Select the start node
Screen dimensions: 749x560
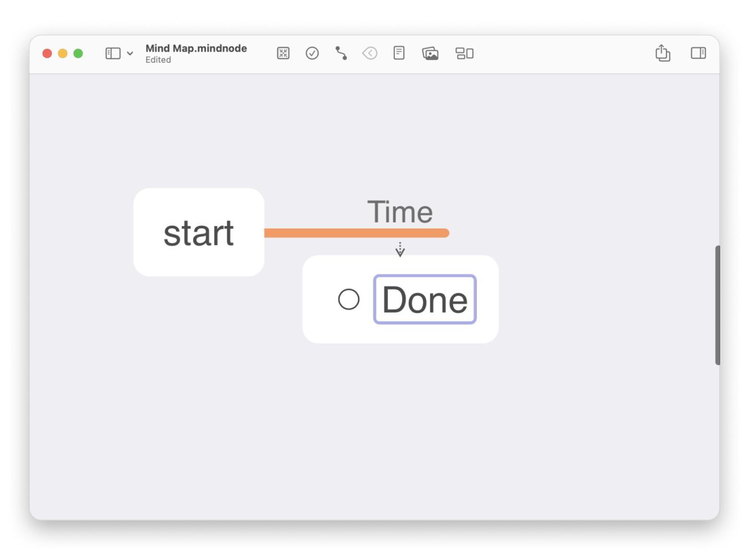click(x=199, y=232)
